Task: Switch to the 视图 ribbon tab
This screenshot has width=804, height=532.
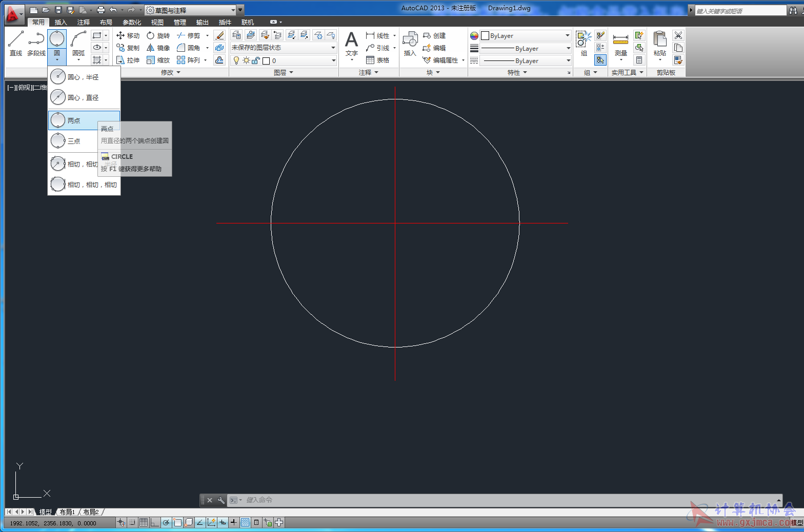Action: pos(157,23)
